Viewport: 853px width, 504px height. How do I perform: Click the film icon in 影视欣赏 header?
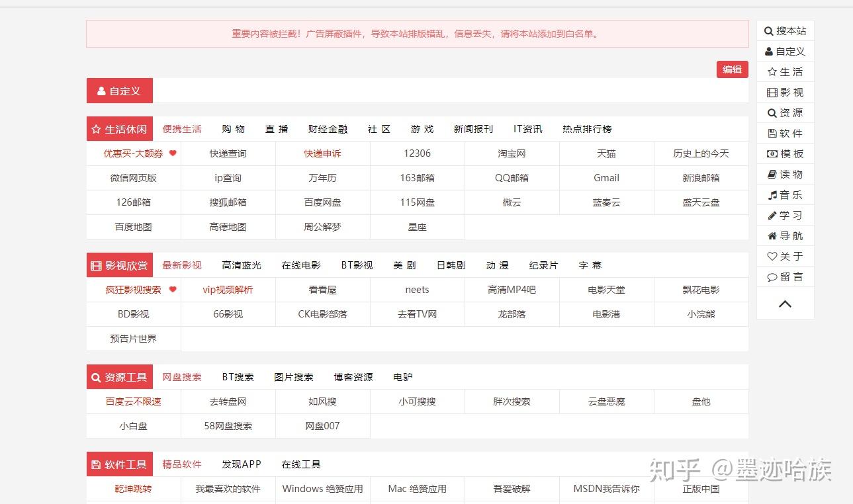point(96,266)
